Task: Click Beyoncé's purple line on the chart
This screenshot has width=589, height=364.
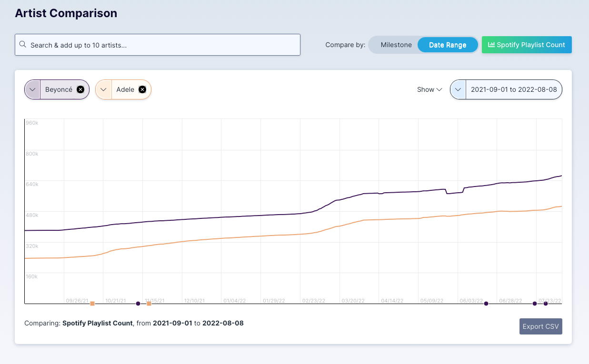Action: click(x=238, y=216)
